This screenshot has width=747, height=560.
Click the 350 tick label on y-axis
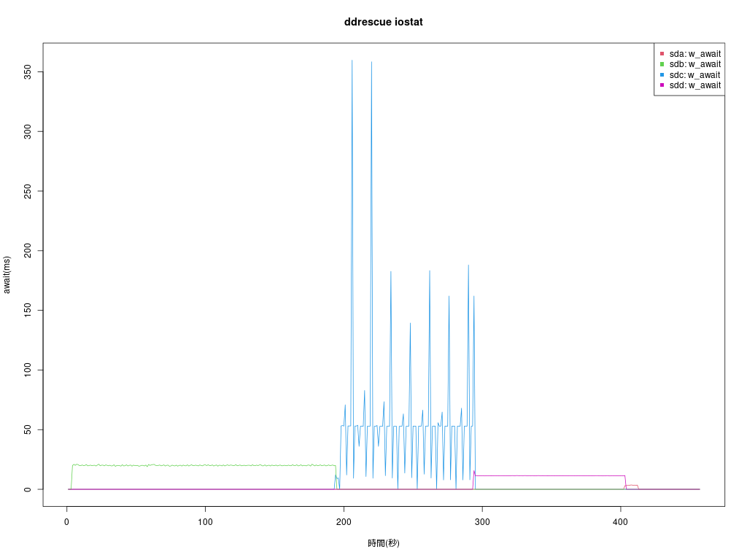coord(28,71)
